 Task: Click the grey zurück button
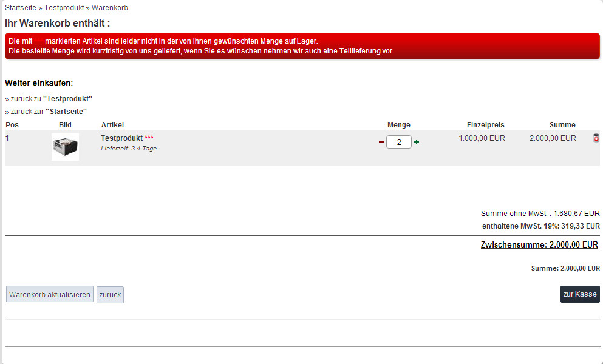(x=110, y=295)
